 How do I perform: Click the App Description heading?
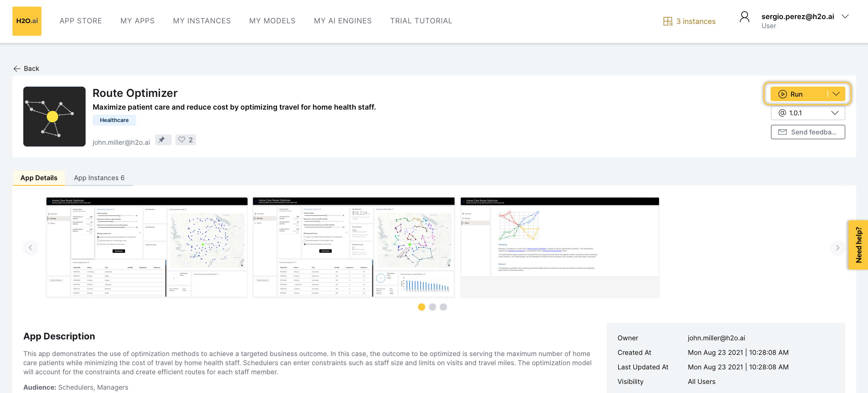click(x=59, y=336)
